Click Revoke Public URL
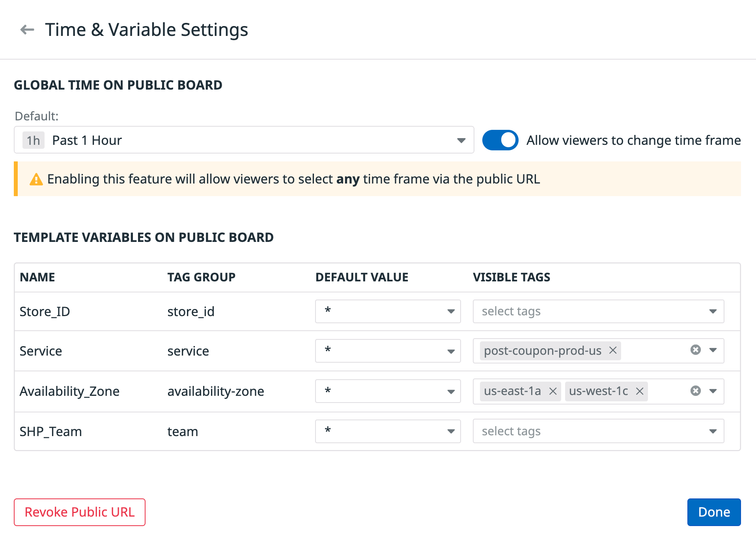756x545 pixels. [79, 512]
